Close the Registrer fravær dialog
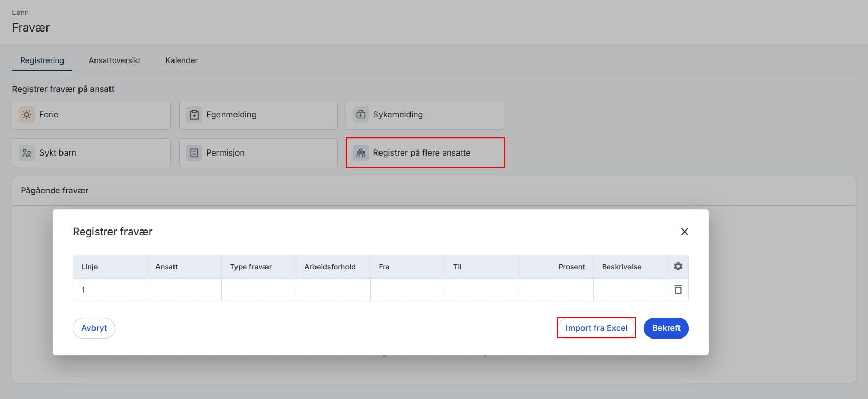Viewport: 868px width, 399px height. (x=684, y=232)
